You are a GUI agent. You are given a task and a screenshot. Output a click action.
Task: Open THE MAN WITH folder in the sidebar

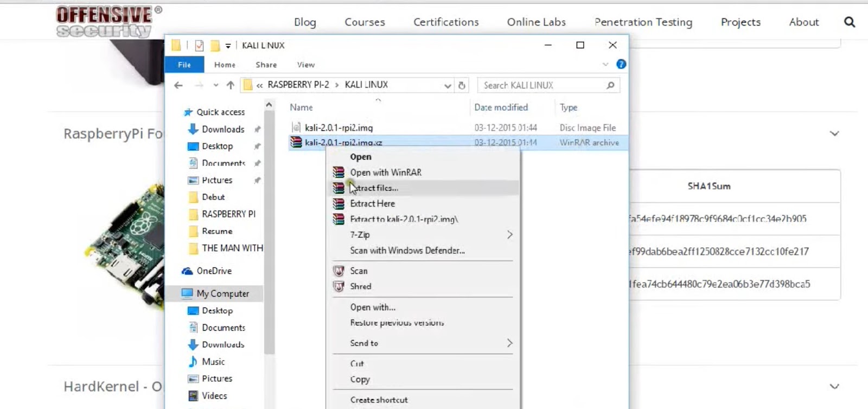(232, 248)
